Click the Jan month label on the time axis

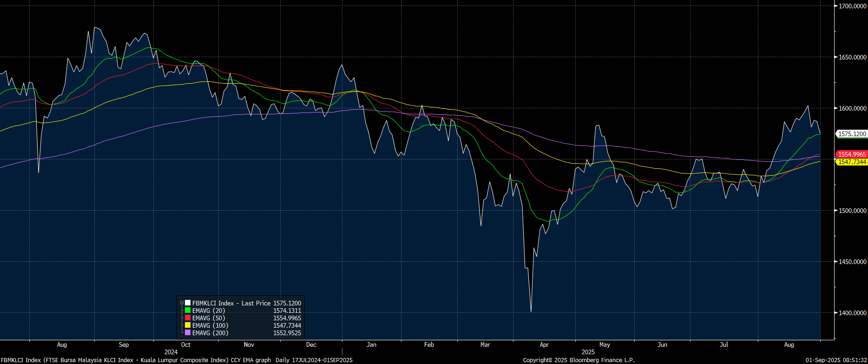coord(371,345)
